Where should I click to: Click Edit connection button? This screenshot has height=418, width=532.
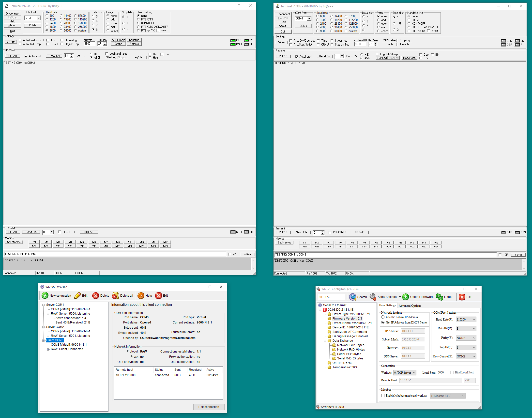pyautogui.click(x=209, y=407)
